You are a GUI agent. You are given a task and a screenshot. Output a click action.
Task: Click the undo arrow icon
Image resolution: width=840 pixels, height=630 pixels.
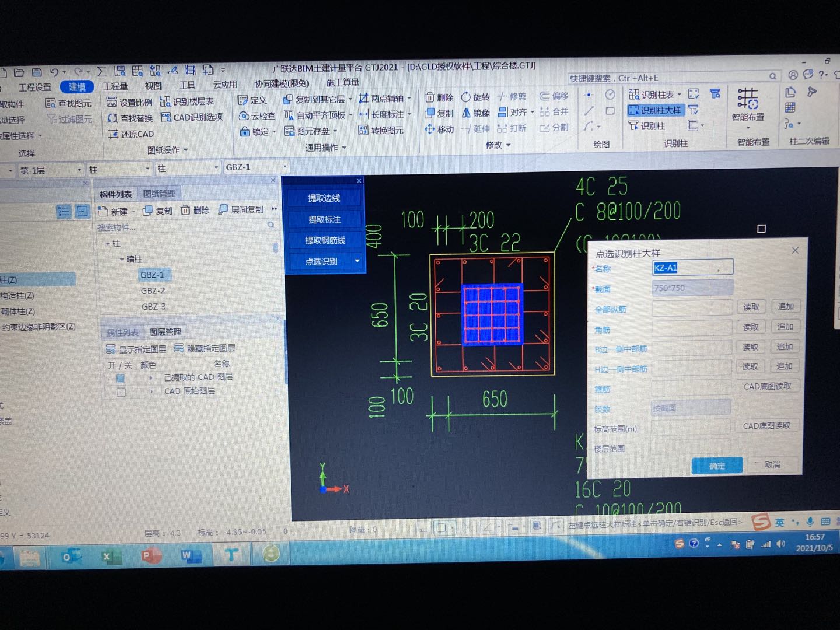(54, 72)
